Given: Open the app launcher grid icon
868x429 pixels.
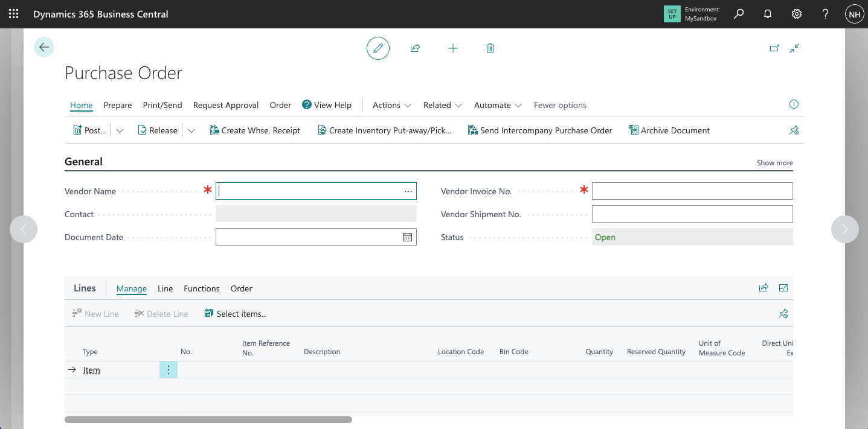Looking at the screenshot, I should point(13,14).
